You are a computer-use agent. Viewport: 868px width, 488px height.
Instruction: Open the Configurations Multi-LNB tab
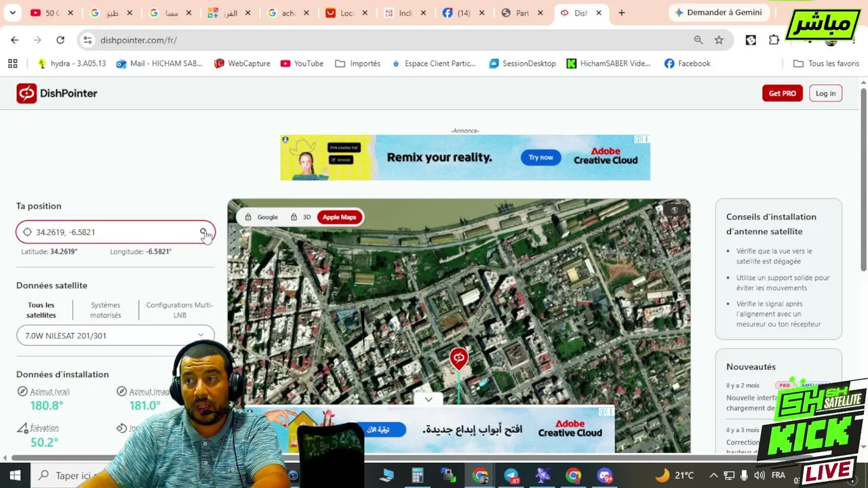pos(179,310)
